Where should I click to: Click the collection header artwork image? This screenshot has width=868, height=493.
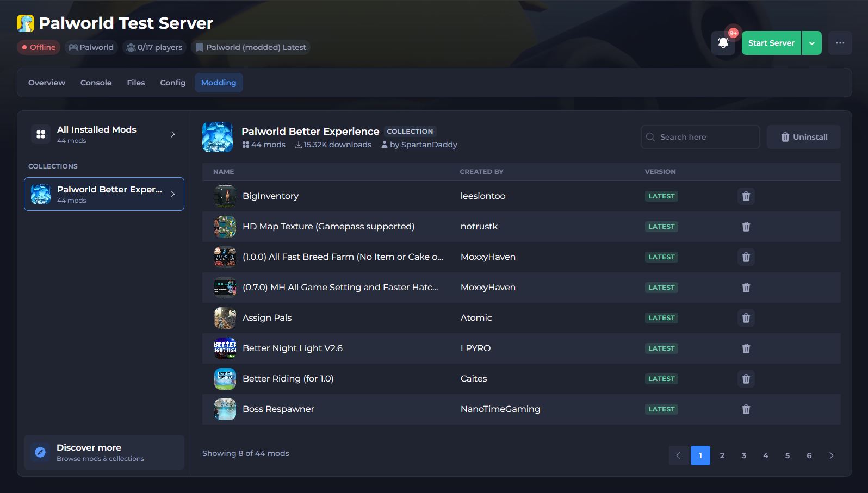[218, 137]
